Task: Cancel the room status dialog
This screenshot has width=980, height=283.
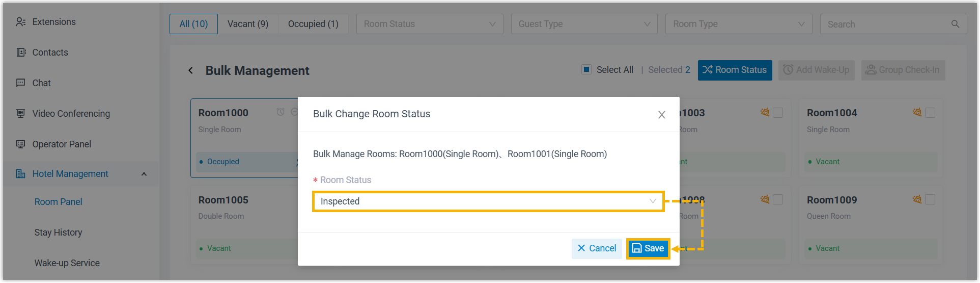Action: click(x=597, y=248)
